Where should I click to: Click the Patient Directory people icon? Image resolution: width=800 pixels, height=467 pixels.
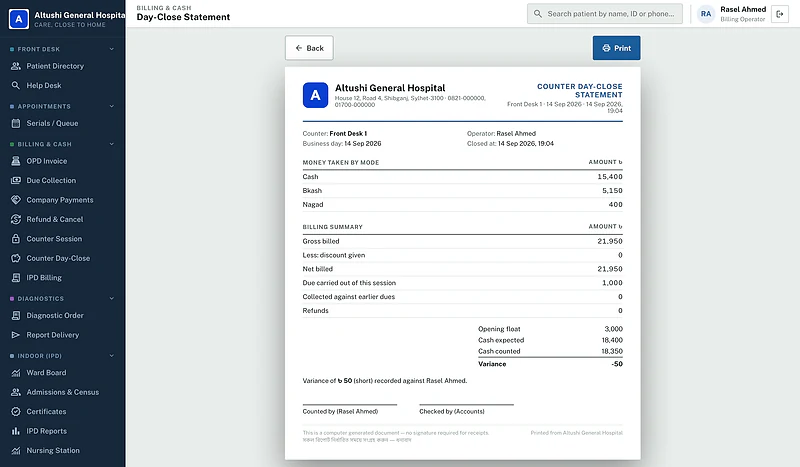coord(16,66)
